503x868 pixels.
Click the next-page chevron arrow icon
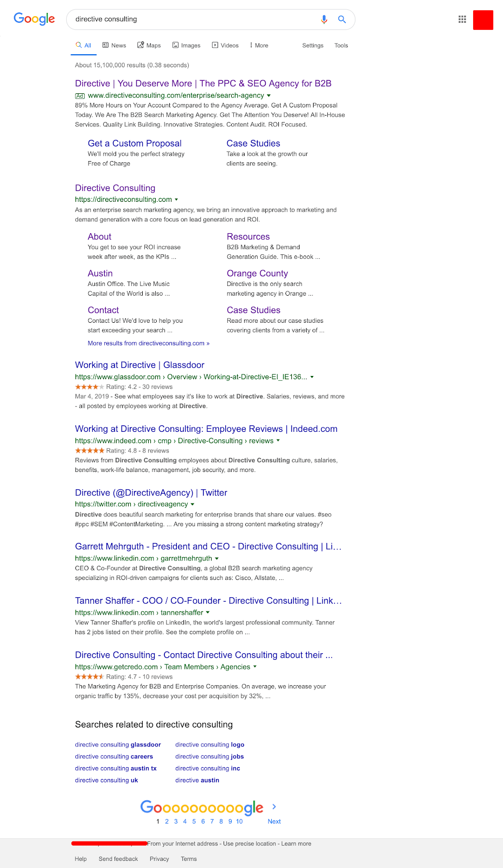[x=274, y=807]
